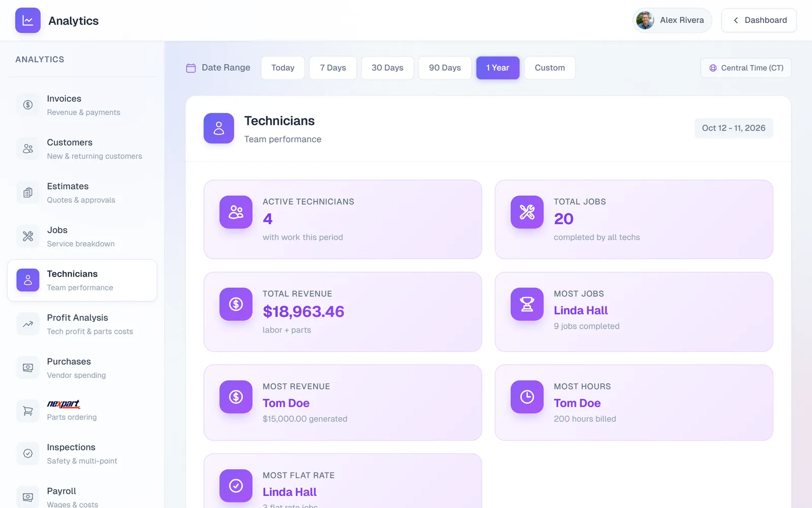Click Alex Rivera avatar photo
Viewport: 812px width, 508px height.
point(645,20)
